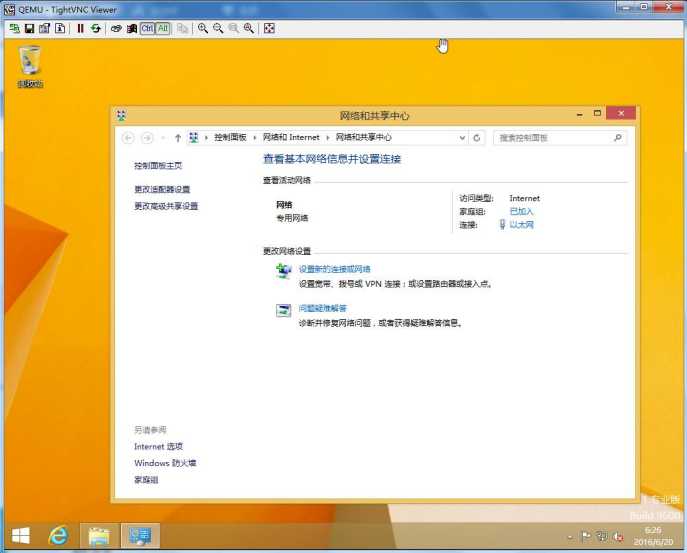Click the Back arrow in the Network window
Image resolution: width=687 pixels, height=553 pixels.
[x=128, y=138]
